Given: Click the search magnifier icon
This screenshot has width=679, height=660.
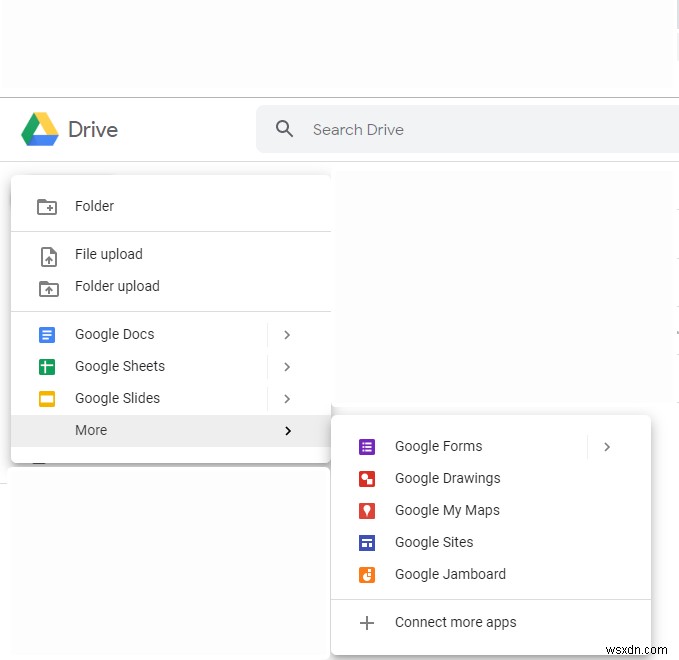Looking at the screenshot, I should (x=284, y=129).
